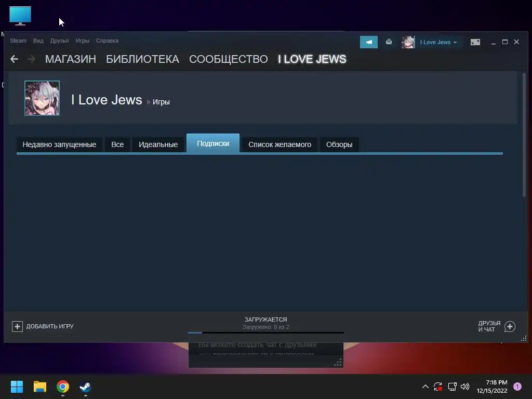Open the Steam menu
The width and height of the screenshot is (532, 399).
[x=18, y=41]
